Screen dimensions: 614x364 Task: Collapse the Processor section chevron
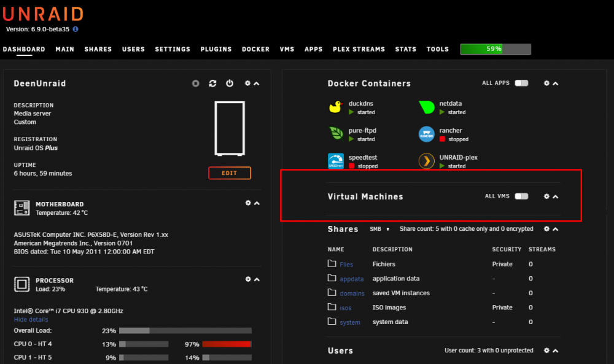point(257,279)
